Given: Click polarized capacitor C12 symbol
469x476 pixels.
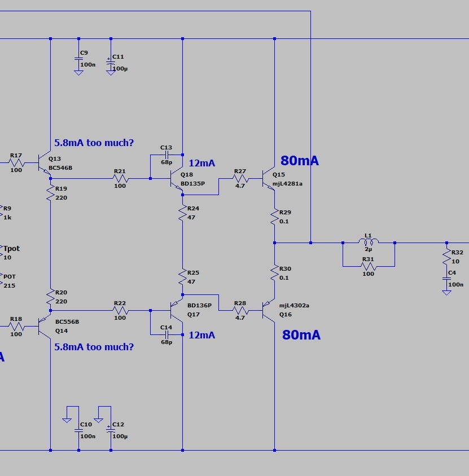Looking at the screenshot, I should 111,430.
